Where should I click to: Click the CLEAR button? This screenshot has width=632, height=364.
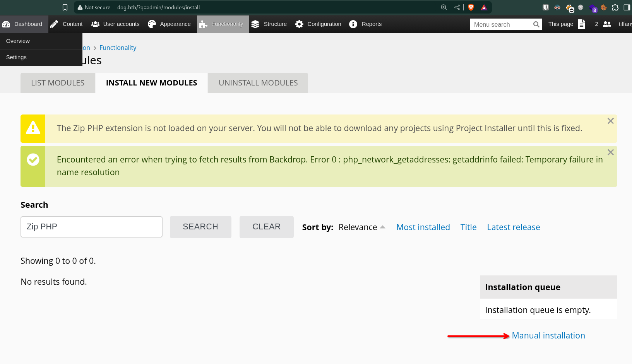(x=267, y=227)
